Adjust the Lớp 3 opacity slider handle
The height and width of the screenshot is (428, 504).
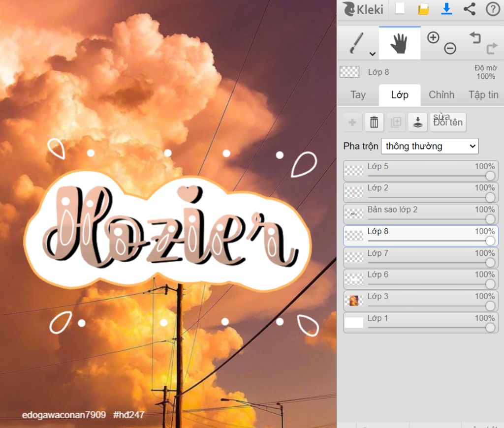[x=490, y=306]
